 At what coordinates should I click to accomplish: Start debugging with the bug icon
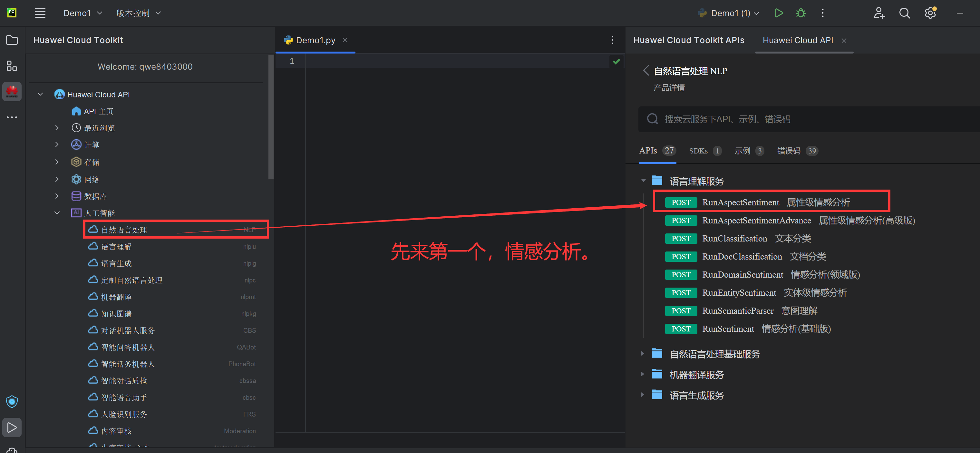[800, 13]
